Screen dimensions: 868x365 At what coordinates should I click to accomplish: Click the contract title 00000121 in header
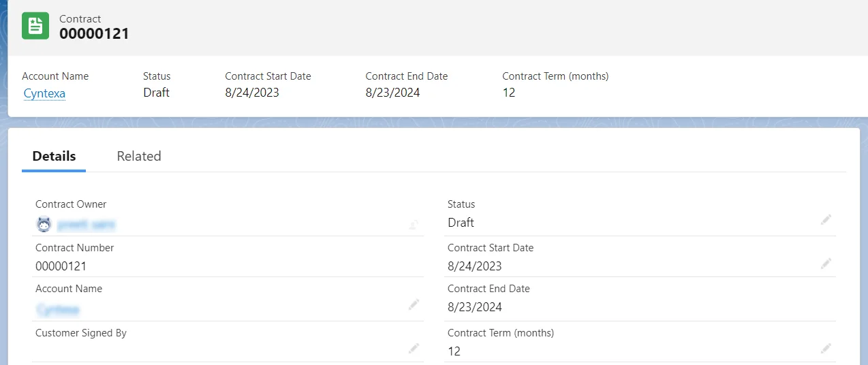coord(94,33)
